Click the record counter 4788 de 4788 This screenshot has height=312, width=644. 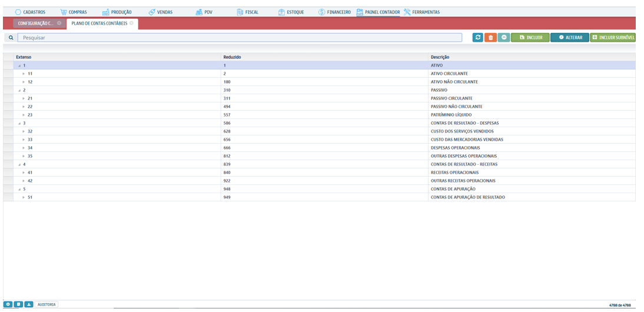[x=620, y=306]
